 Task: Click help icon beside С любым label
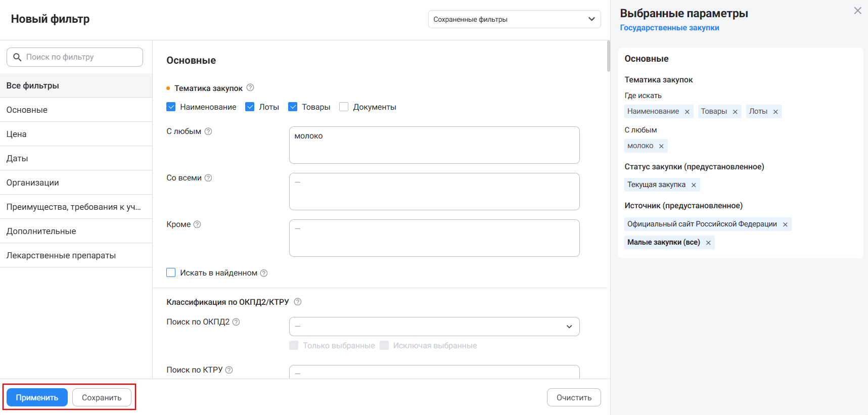(x=208, y=131)
